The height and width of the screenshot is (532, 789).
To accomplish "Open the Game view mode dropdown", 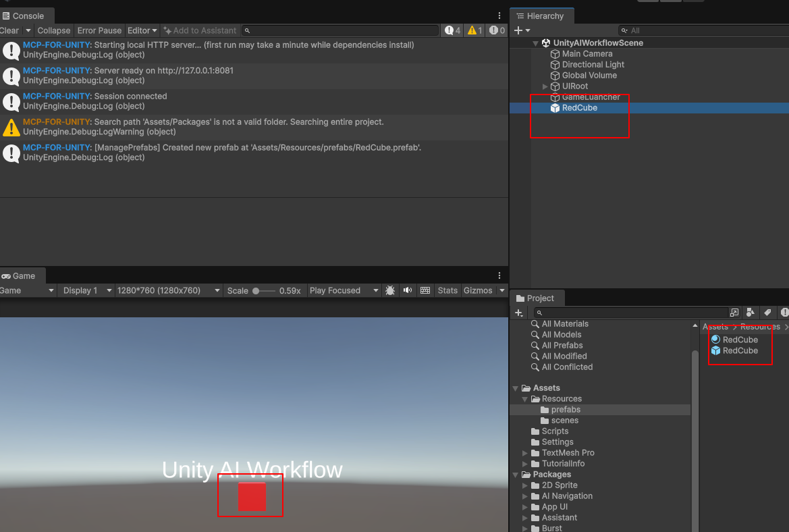I will click(27, 290).
